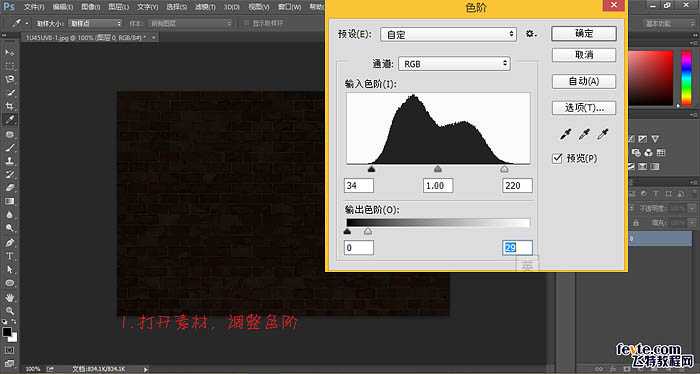The width and height of the screenshot is (700, 374).
Task: Open the 预设 preset dropdown set to 自定
Action: pyautogui.click(x=448, y=34)
